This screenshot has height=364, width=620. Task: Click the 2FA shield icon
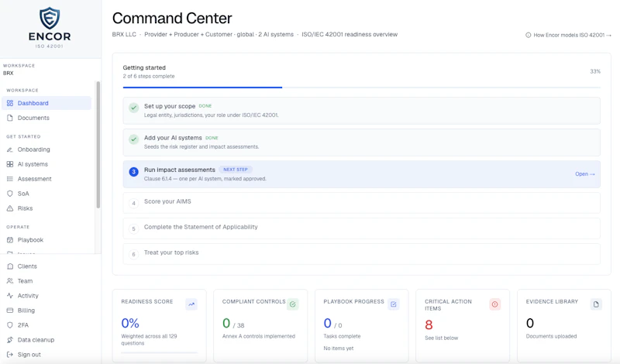(10, 325)
